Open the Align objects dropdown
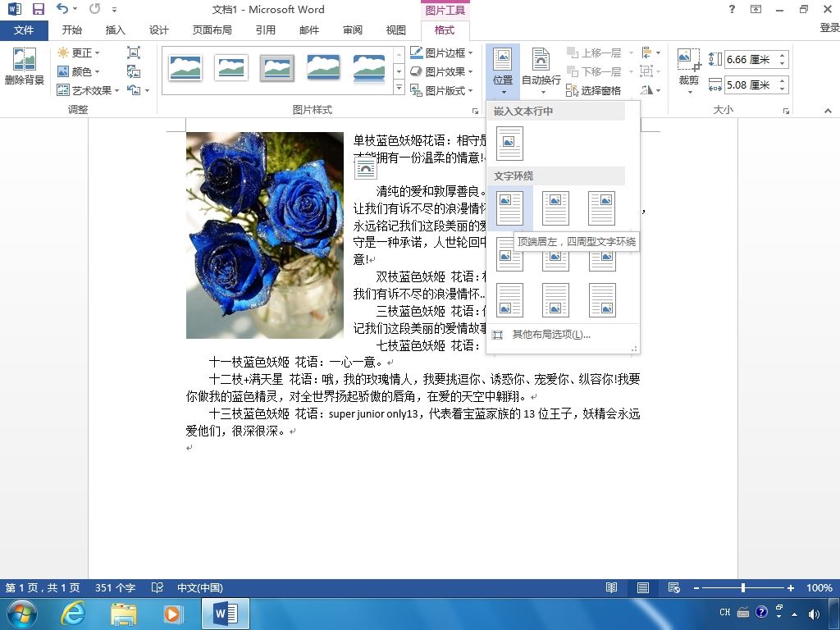 pos(651,52)
